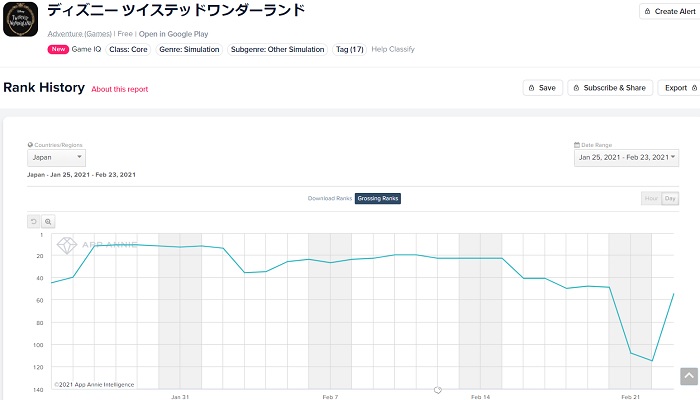The height and width of the screenshot is (400, 700).
Task: Click the zoom magnifier icon
Action: [48, 221]
